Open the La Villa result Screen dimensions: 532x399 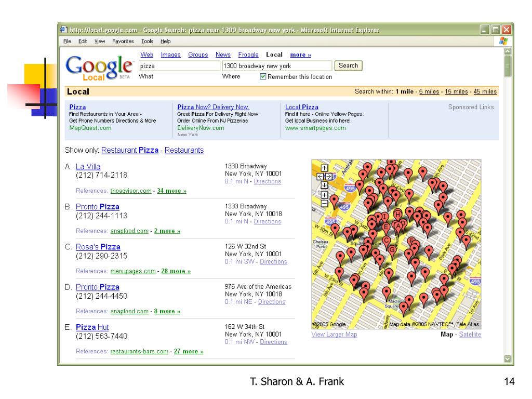click(88, 167)
